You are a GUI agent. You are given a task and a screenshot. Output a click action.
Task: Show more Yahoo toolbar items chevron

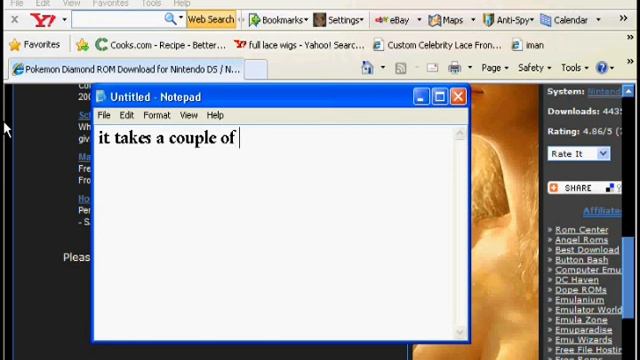(x=623, y=18)
